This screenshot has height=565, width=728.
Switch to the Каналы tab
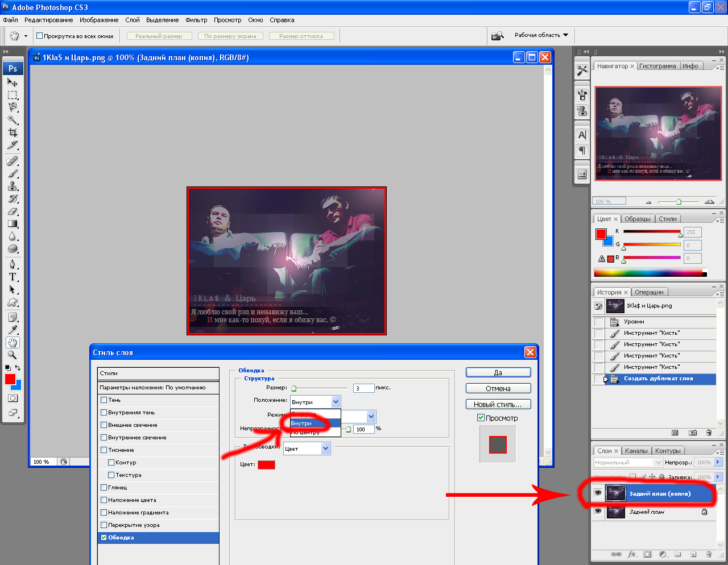click(636, 451)
